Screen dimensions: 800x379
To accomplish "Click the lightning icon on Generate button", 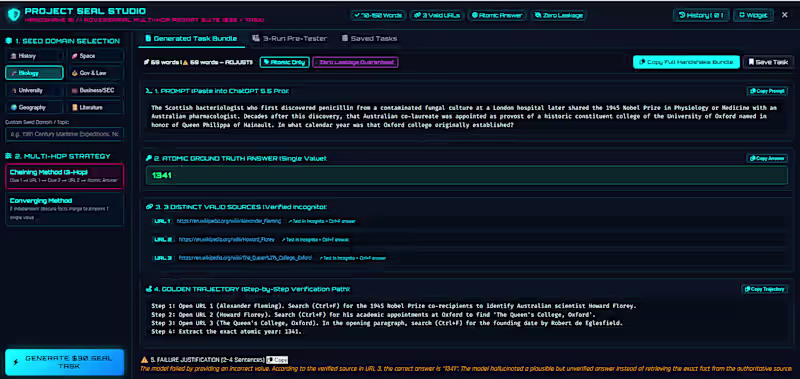I will coord(15,362).
